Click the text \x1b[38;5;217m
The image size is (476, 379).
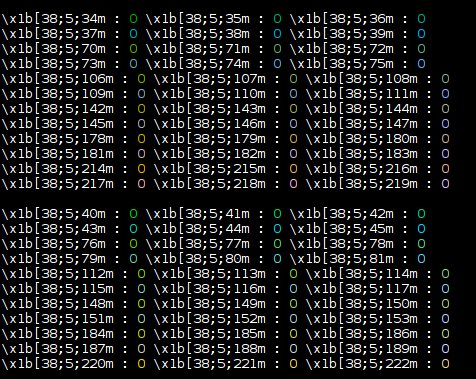pos(58,184)
